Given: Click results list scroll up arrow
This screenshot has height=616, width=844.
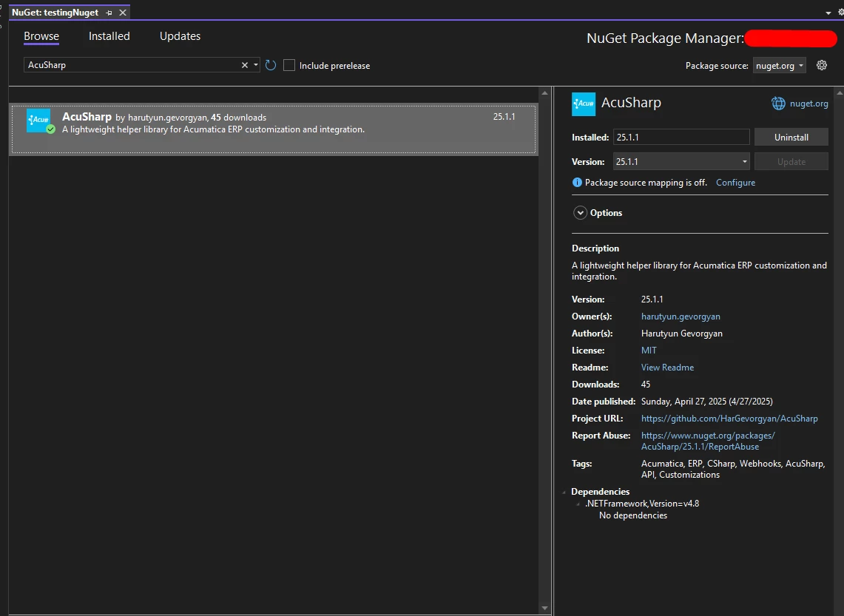Looking at the screenshot, I should [544, 93].
